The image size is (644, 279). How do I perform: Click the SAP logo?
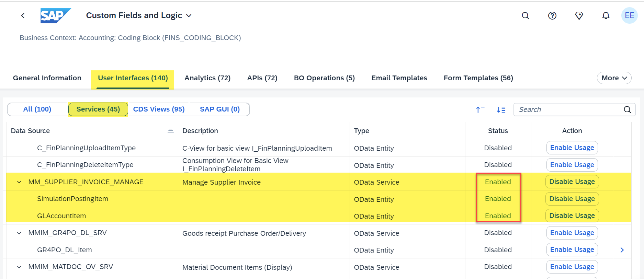[56, 15]
